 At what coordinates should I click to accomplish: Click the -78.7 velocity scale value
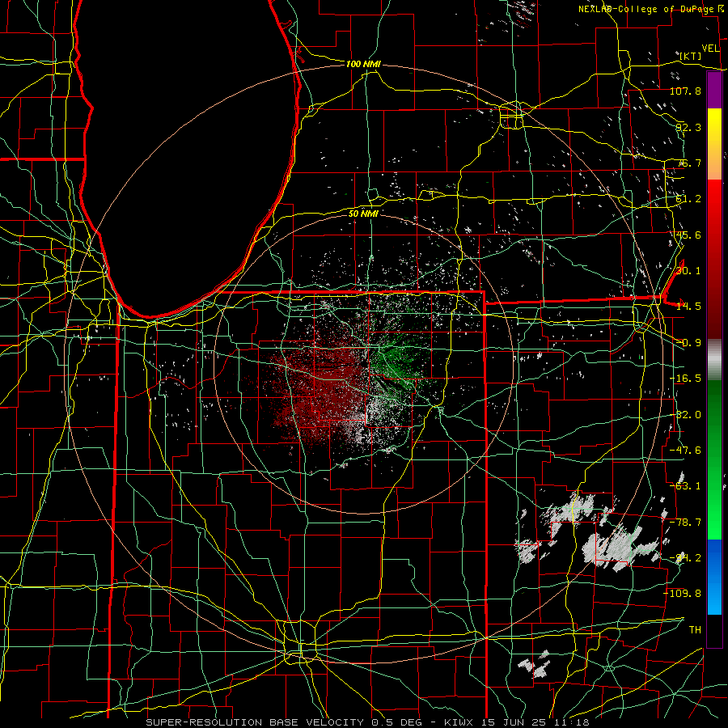(x=685, y=523)
